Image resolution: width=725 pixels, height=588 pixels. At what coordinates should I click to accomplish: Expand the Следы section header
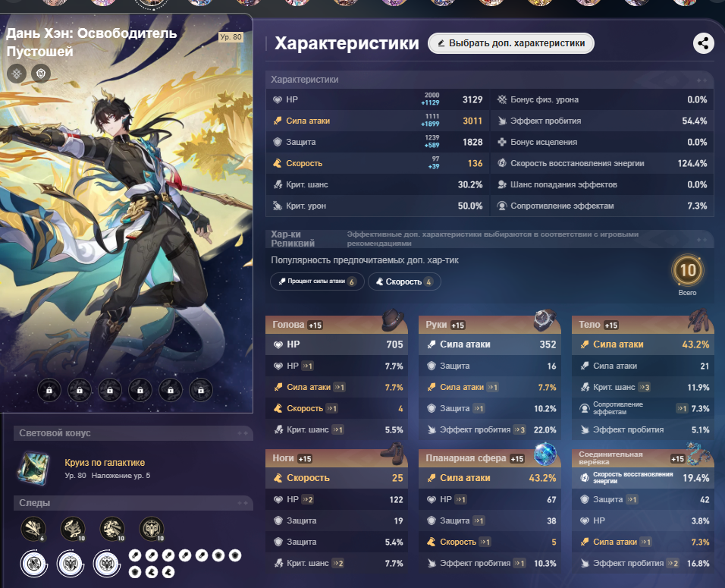pyautogui.click(x=133, y=503)
